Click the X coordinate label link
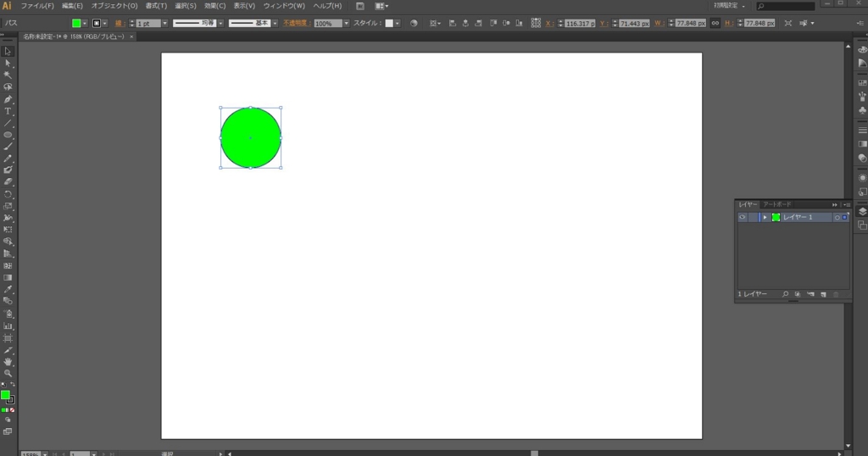868x456 pixels. tap(549, 23)
